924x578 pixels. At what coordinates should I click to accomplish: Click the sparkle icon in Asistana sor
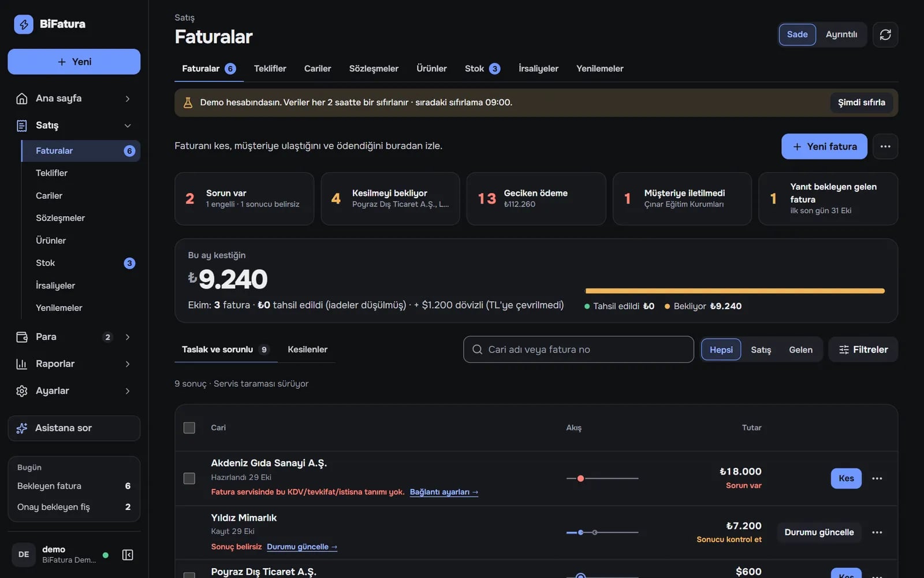point(22,428)
